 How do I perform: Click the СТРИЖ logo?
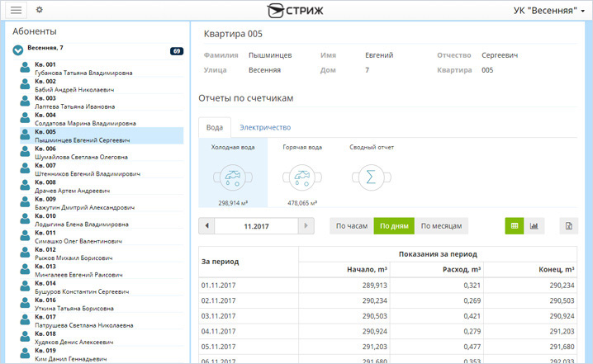[x=295, y=11]
